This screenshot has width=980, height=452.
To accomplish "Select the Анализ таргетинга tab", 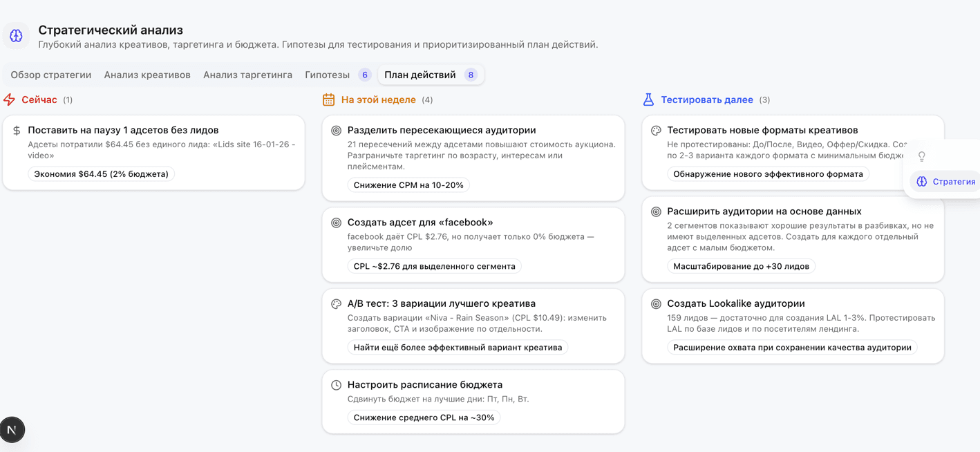I will 247,74.
